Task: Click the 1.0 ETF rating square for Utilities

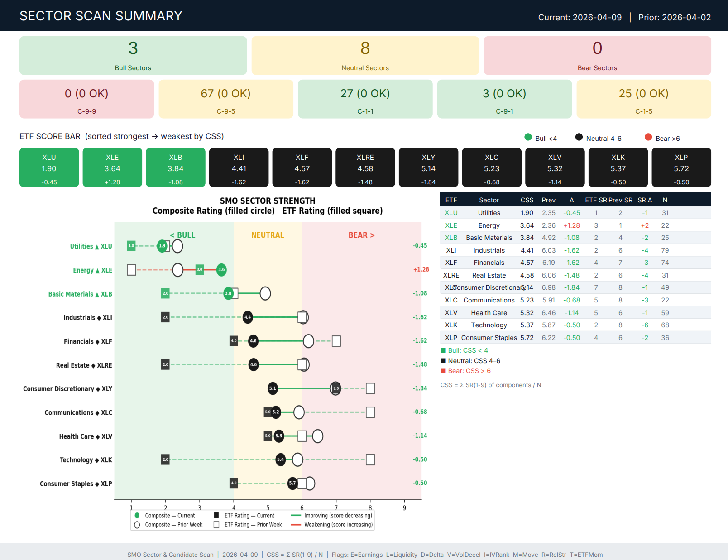Action: pos(131,246)
